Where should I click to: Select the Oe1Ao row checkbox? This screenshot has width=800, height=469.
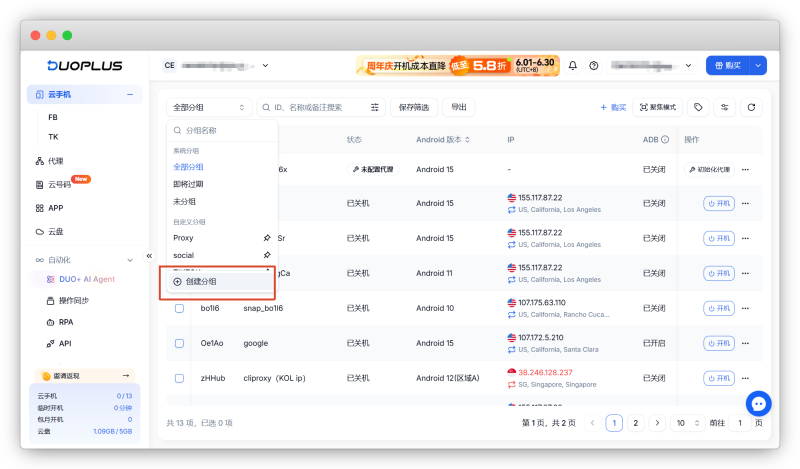pyautogui.click(x=179, y=343)
